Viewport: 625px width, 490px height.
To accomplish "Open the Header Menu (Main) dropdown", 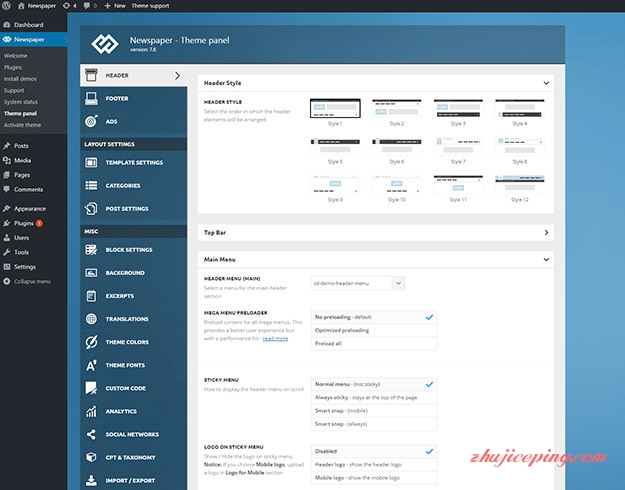I will [x=358, y=283].
